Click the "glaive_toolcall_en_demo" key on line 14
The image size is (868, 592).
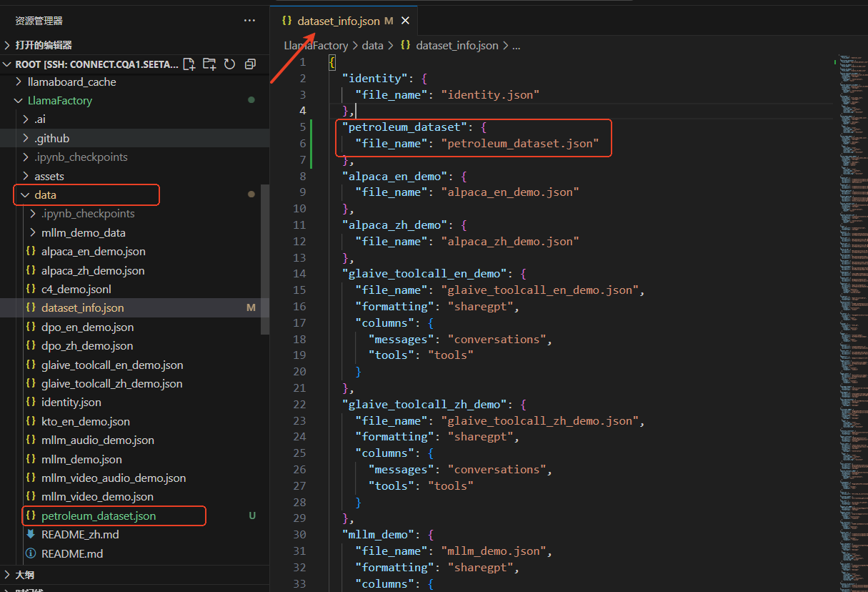424,274
